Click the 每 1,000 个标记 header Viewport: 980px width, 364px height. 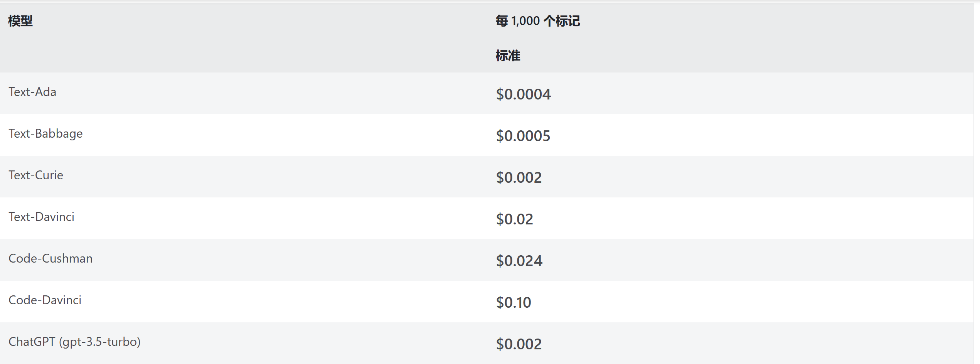(x=538, y=21)
